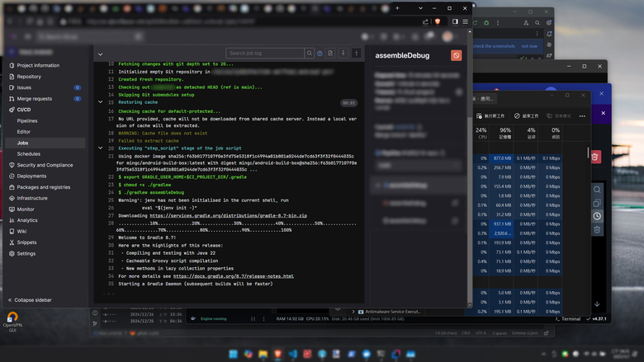Open Analytics in the sidebar
The height and width of the screenshot is (362, 644).
tap(23, 220)
